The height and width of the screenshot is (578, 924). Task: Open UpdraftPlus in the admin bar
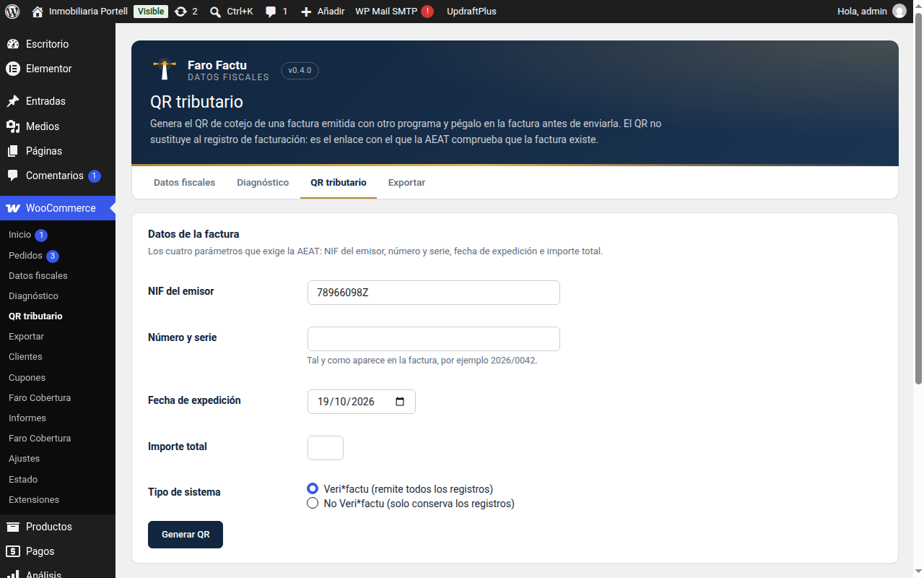click(x=471, y=12)
